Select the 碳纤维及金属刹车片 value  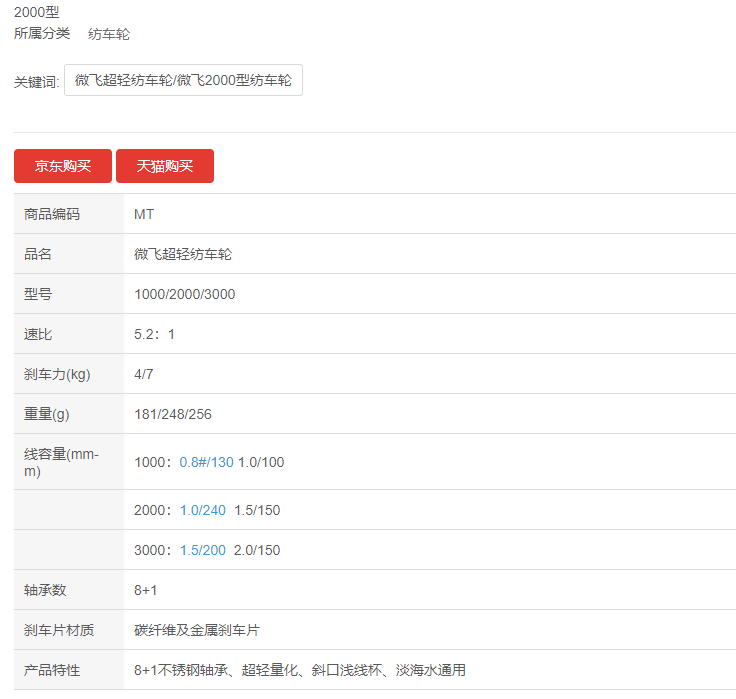(197, 630)
